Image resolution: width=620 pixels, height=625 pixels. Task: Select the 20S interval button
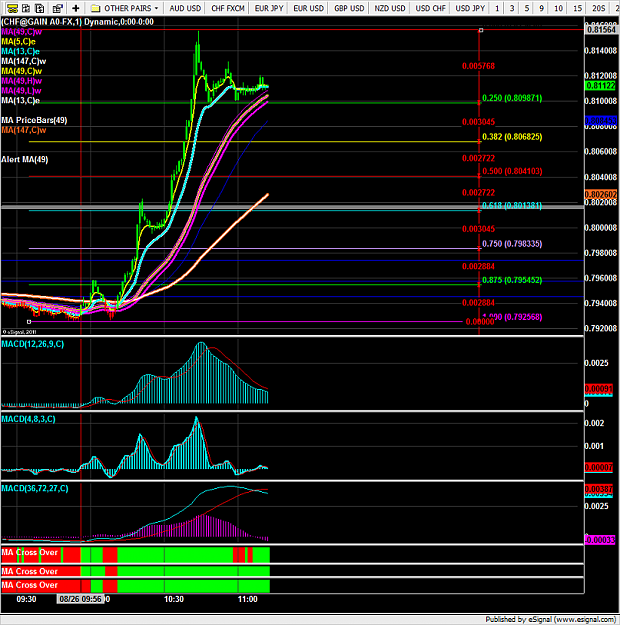(598, 8)
